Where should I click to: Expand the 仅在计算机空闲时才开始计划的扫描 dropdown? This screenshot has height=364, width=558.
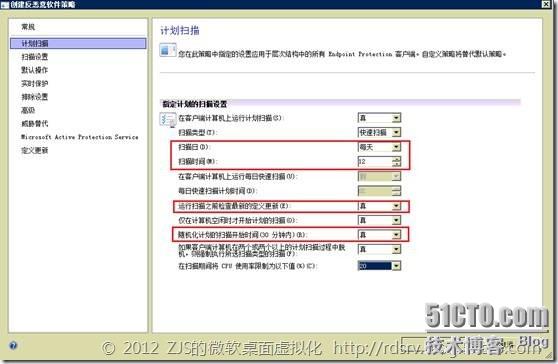tap(396, 220)
